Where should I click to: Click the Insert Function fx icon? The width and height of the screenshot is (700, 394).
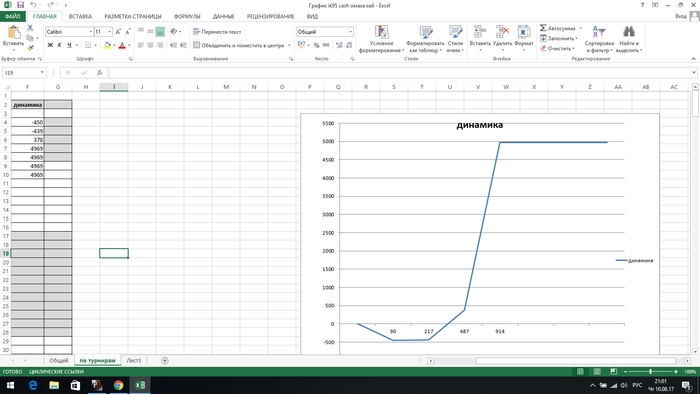[100, 73]
